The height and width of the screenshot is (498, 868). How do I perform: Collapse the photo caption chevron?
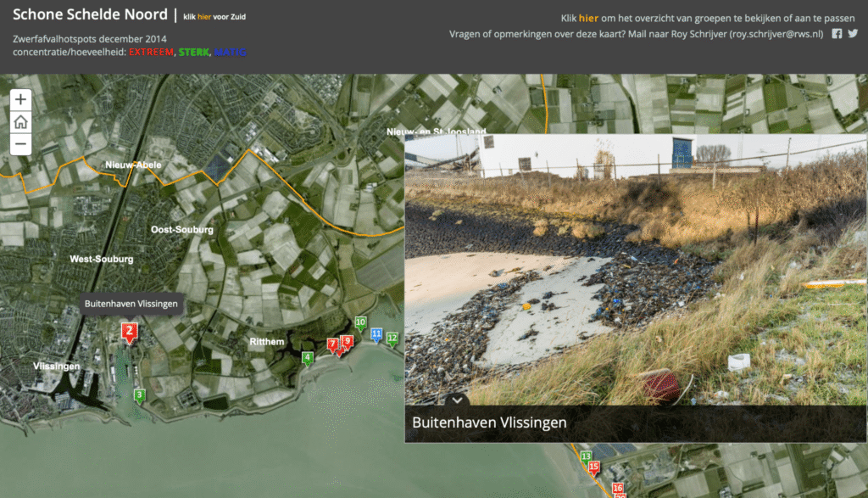pos(457,399)
